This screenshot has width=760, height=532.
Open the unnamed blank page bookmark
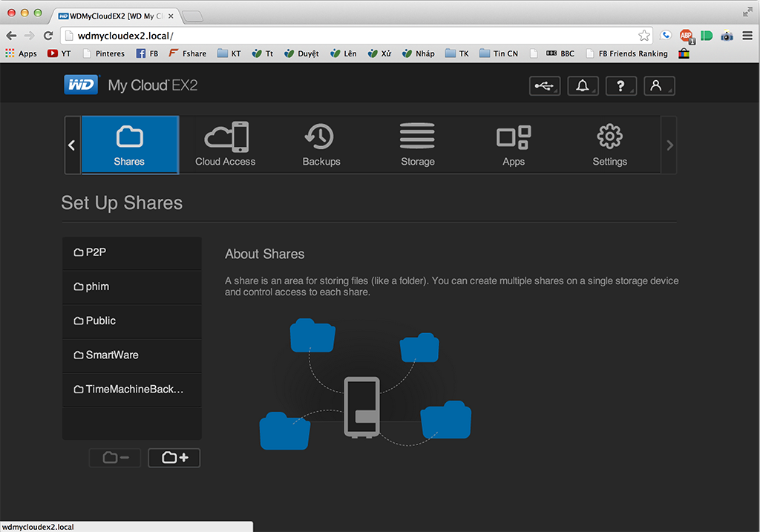click(x=534, y=53)
